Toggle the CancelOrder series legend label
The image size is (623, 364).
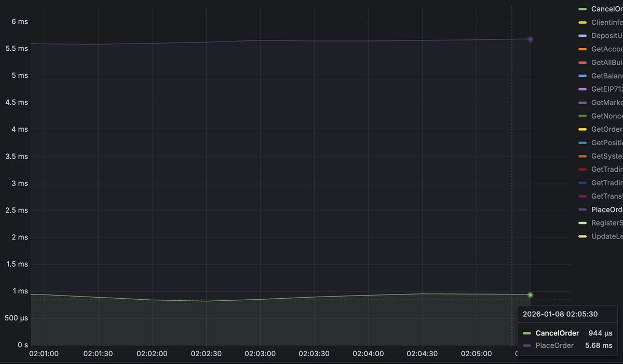coord(607,9)
